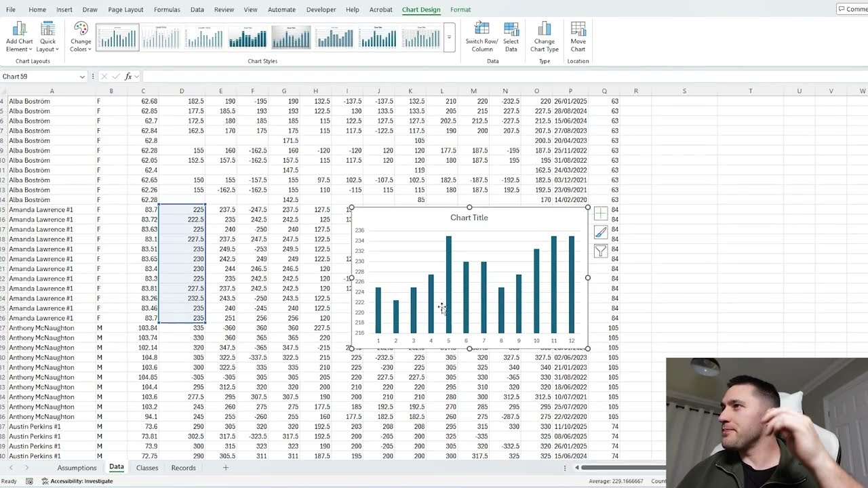Screen dimensions: 868x488
Task: Select the Chart Title text
Action: click(x=469, y=218)
